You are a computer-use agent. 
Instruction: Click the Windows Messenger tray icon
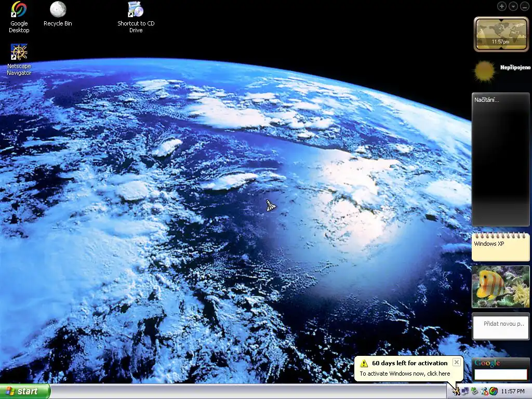click(484, 392)
